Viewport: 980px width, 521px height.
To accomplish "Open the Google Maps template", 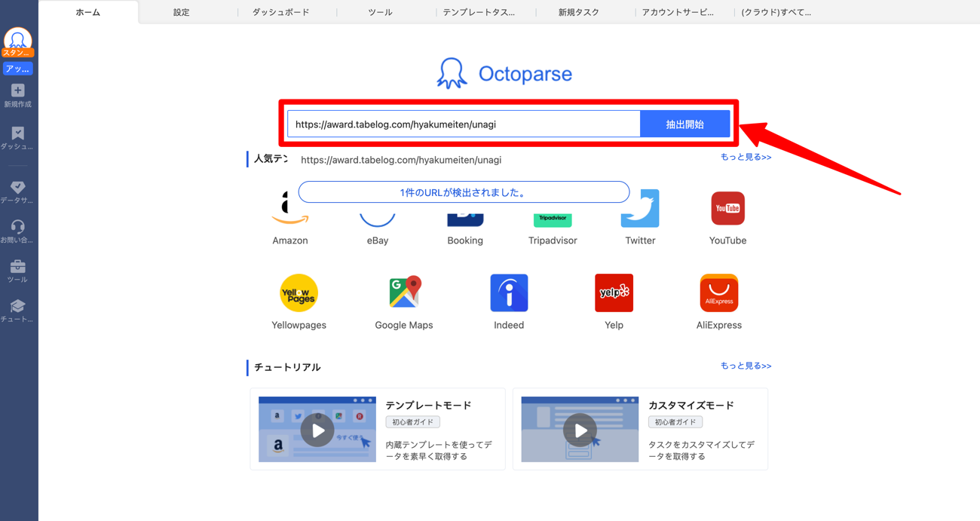I will tap(404, 302).
